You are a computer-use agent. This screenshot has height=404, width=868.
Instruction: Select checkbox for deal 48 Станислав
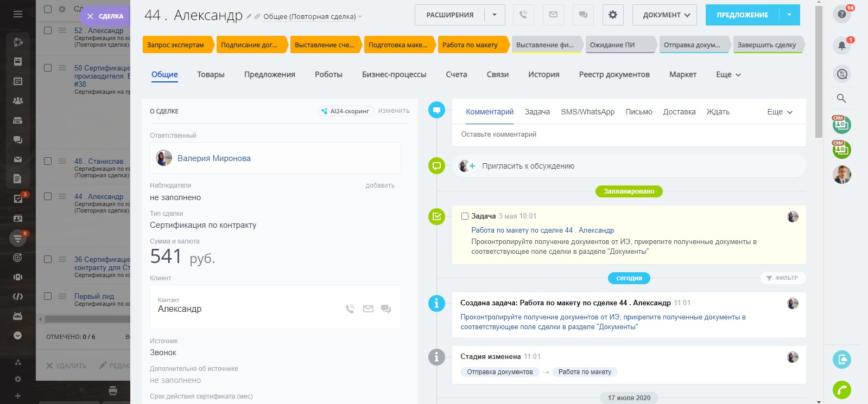[48, 161]
